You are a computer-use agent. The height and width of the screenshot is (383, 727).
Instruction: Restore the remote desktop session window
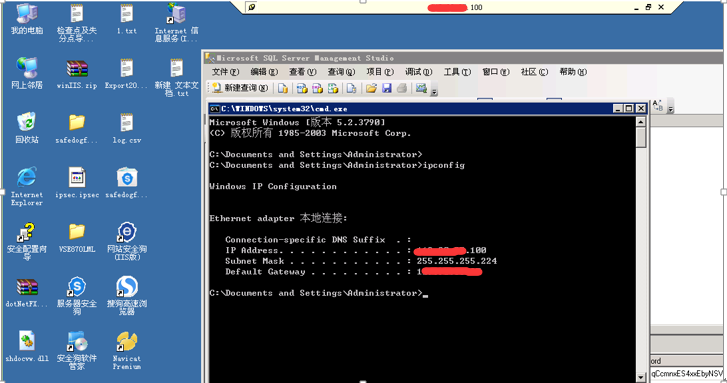point(648,7)
